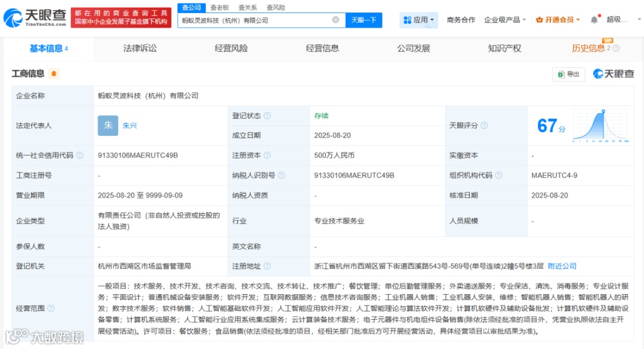This screenshot has height=349, width=644.
Task: Select the 查风险 search tab
Action: click(x=275, y=7)
